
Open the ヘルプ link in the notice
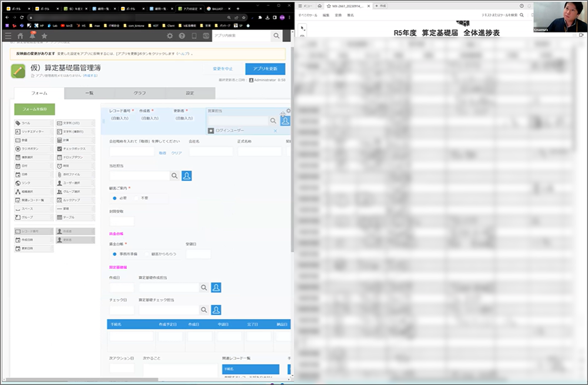coord(183,54)
